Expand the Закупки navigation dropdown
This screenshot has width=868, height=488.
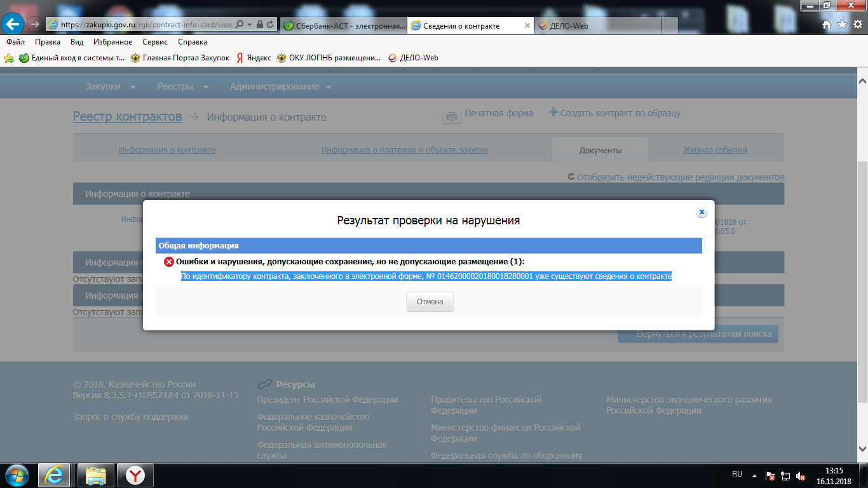pyautogui.click(x=111, y=86)
